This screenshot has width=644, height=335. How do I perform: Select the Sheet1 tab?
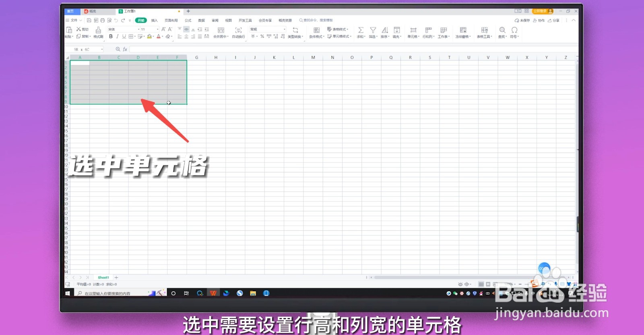103,277
